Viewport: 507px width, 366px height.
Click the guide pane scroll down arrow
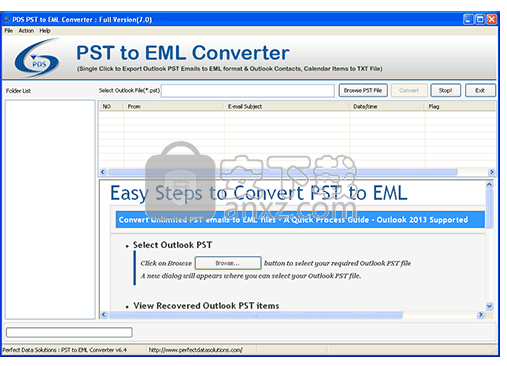click(489, 306)
